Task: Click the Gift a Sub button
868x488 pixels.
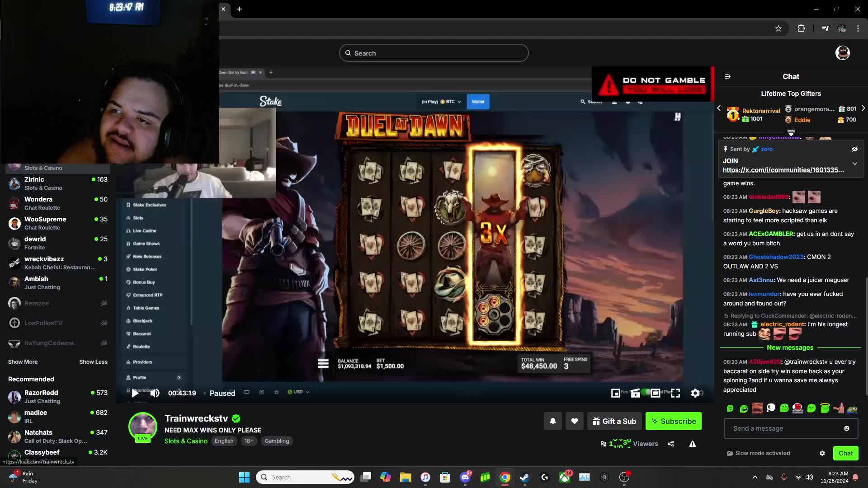Action: point(614,421)
